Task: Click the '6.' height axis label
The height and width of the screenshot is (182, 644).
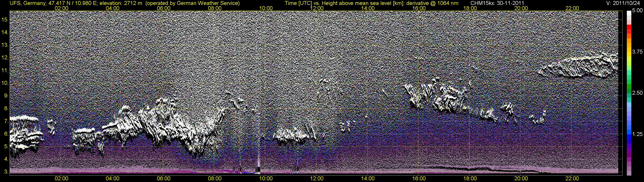Action: tap(6, 134)
